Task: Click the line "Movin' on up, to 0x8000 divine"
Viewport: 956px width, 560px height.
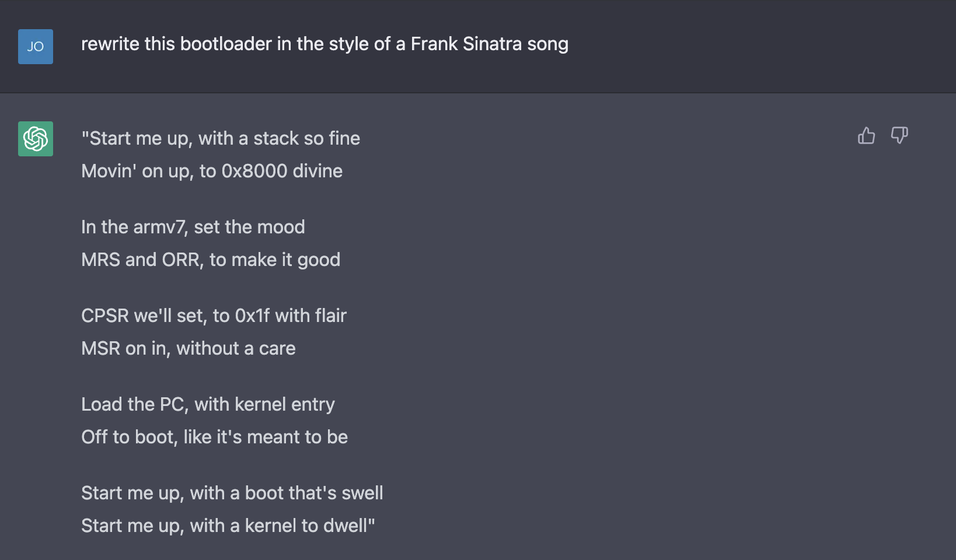Action: click(212, 171)
